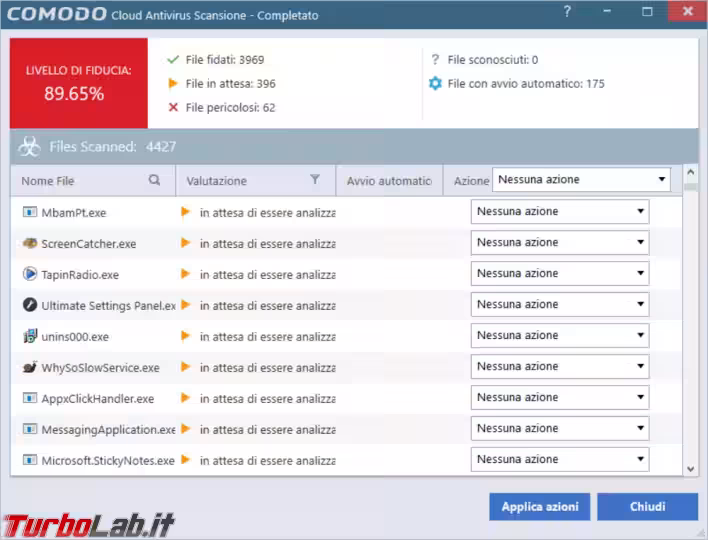Click the File fidati: 3969 label
This screenshot has height=540, width=708.
[225, 60]
